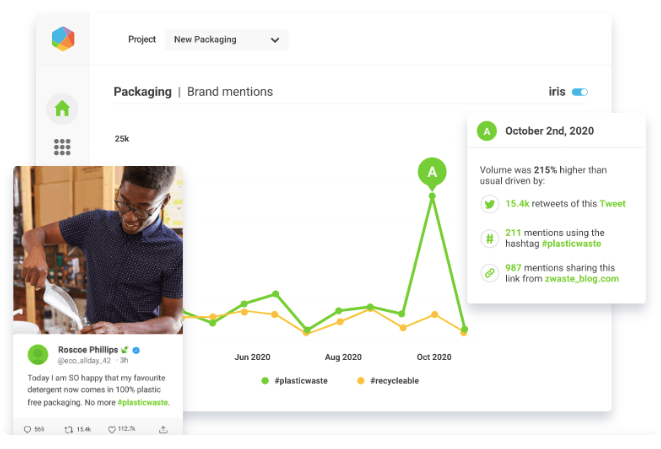Select the A peak marker on chart

[432, 172]
